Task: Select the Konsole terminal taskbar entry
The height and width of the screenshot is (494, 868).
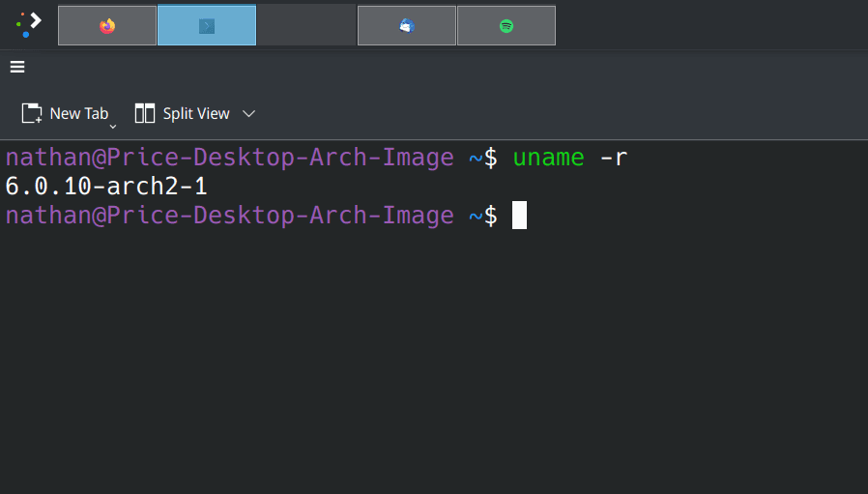Action: (207, 25)
